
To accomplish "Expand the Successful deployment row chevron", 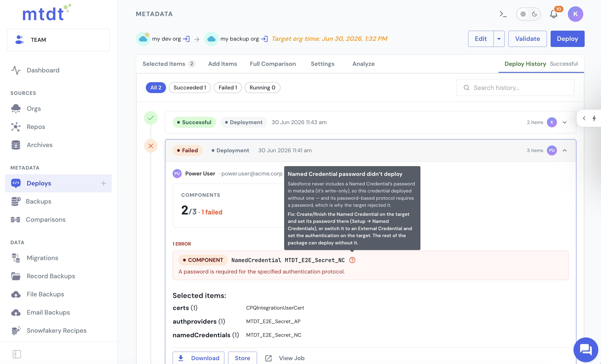I will (564, 122).
